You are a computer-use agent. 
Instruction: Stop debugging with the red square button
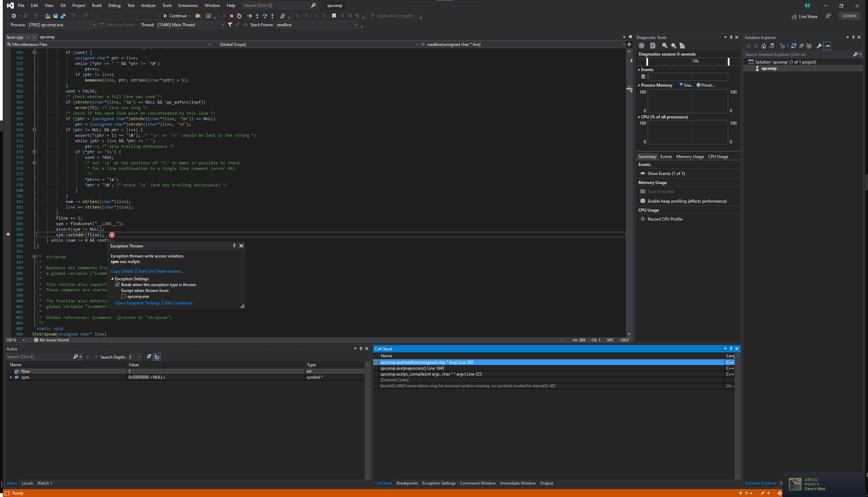point(232,16)
